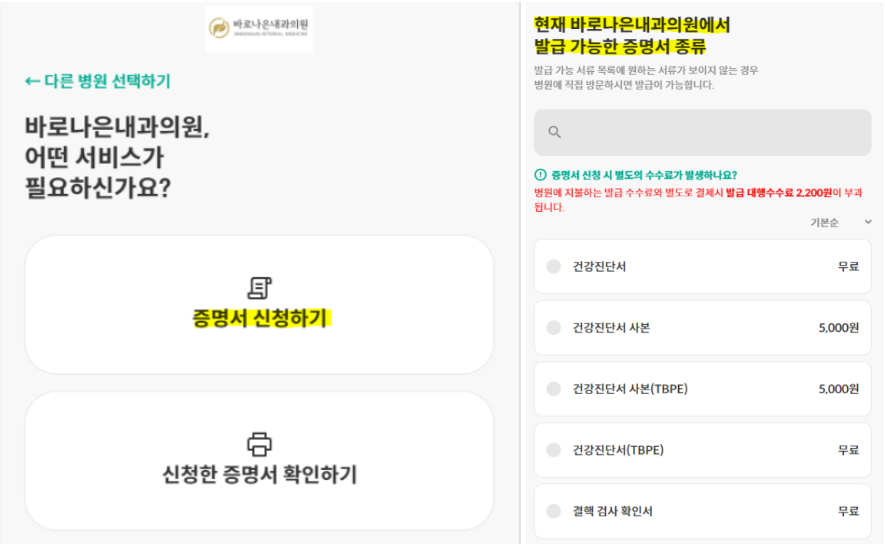The image size is (885, 547).
Task: Click the printer icon above 신청한 증명서 확인하기
Action: 260,444
